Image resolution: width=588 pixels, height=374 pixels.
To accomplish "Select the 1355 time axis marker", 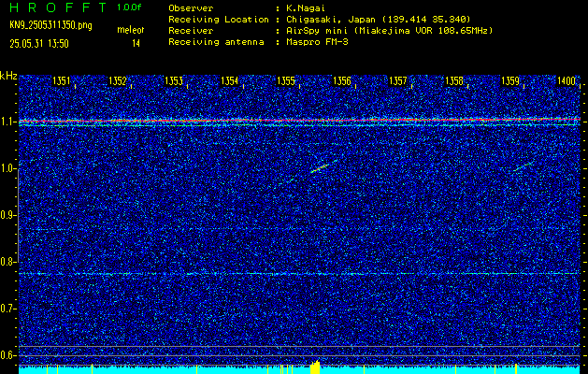I will point(286,81).
